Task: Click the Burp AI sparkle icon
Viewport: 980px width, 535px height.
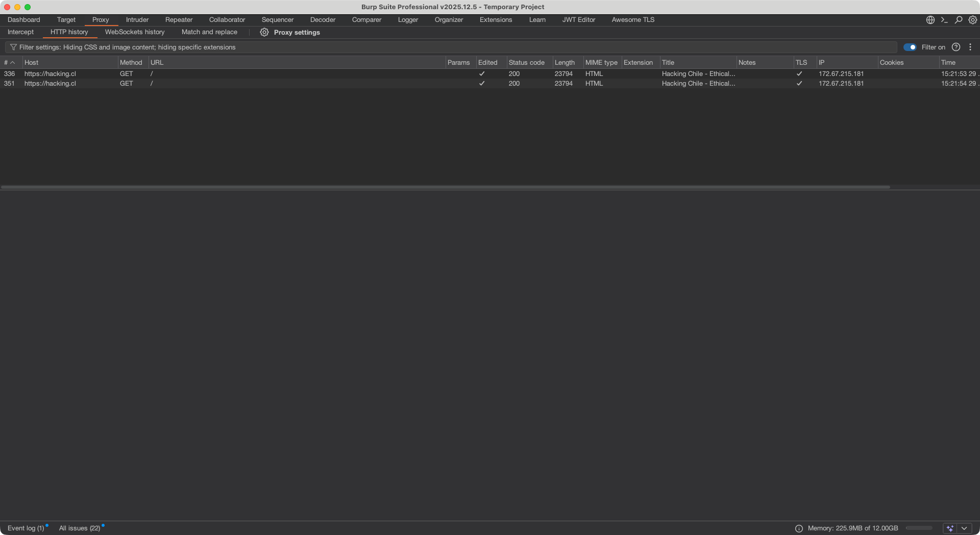Action: [x=950, y=528]
